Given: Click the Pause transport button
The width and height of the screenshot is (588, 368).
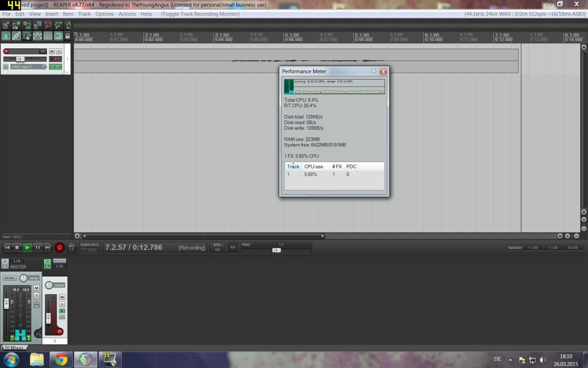Looking at the screenshot, I should click(38, 247).
